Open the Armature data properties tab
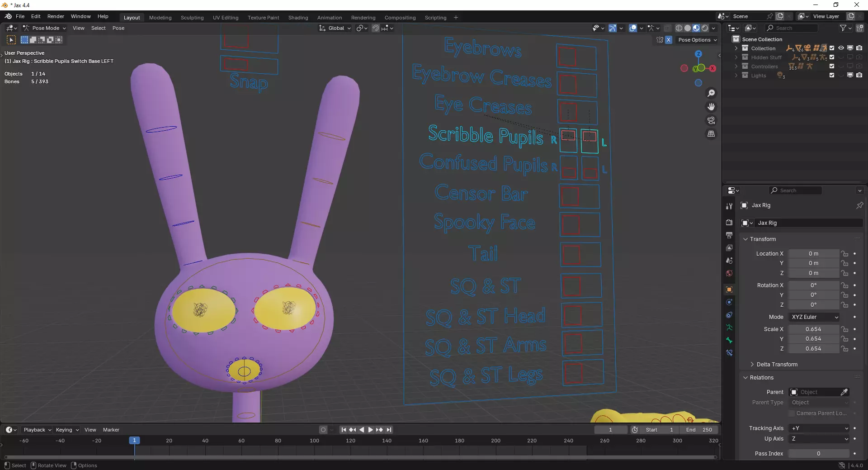Screen dimensions: 868x470 coord(729,328)
